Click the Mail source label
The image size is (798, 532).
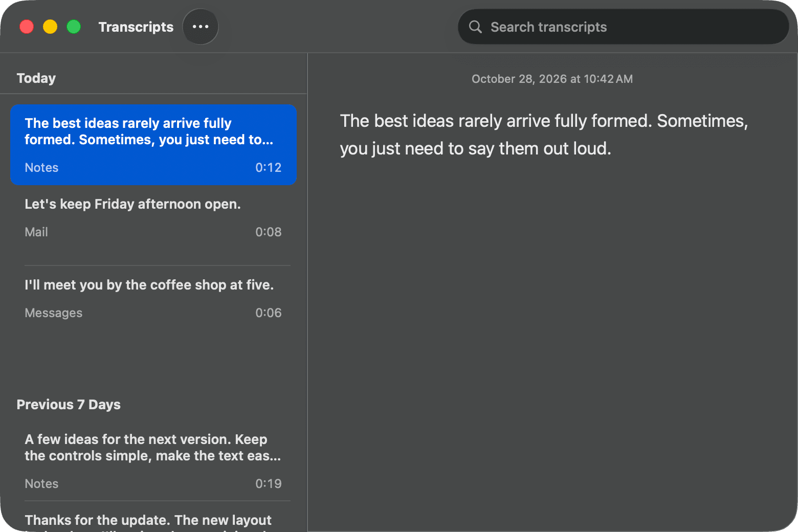tap(36, 232)
